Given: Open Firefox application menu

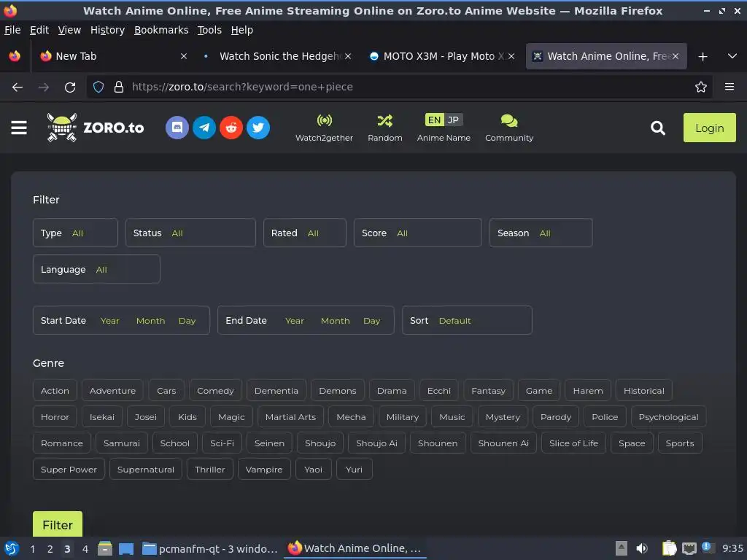Looking at the screenshot, I should 729,87.
